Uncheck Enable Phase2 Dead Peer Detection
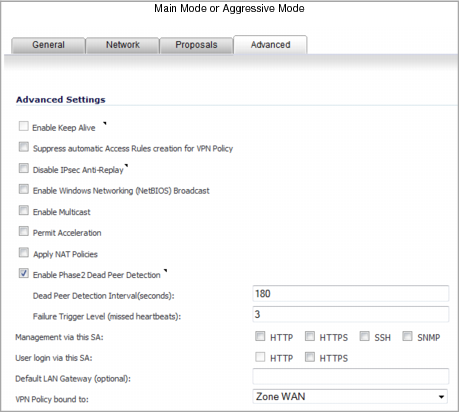 (23, 273)
